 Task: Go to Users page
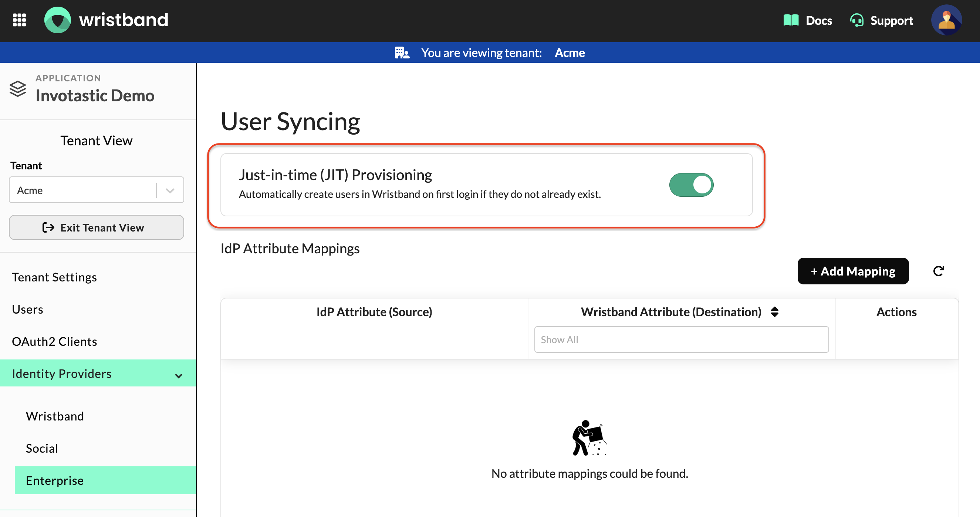pyautogui.click(x=27, y=309)
